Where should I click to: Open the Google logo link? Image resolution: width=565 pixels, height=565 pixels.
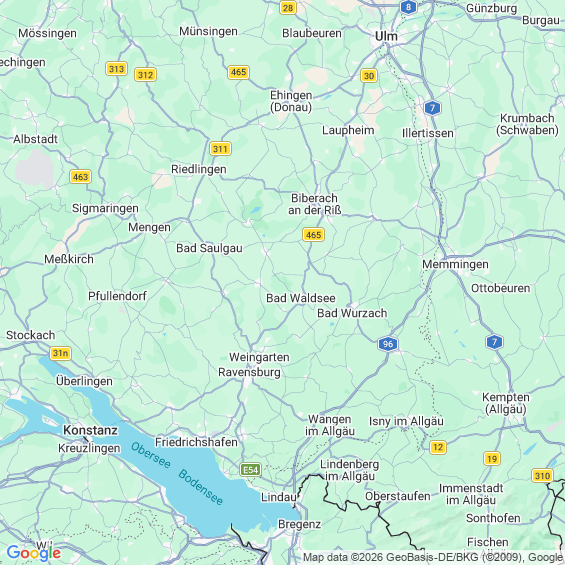tap(34, 553)
